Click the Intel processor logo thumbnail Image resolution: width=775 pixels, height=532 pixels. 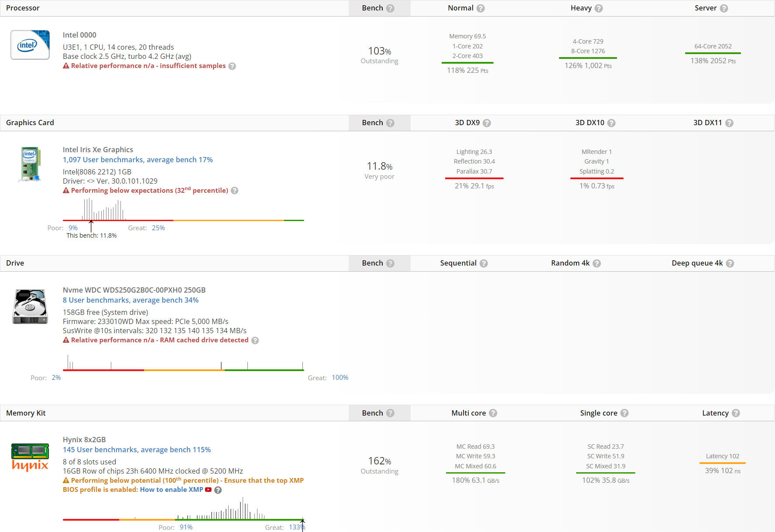tap(30, 45)
